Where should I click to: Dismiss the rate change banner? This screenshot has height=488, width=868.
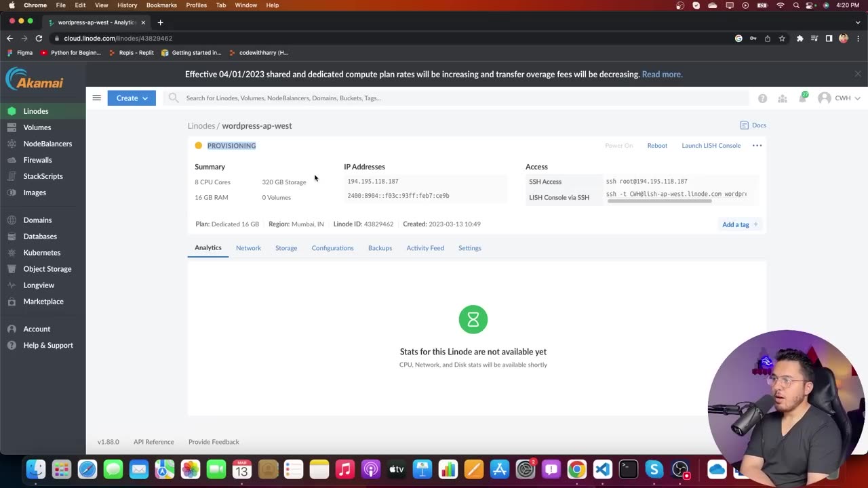[x=857, y=74]
